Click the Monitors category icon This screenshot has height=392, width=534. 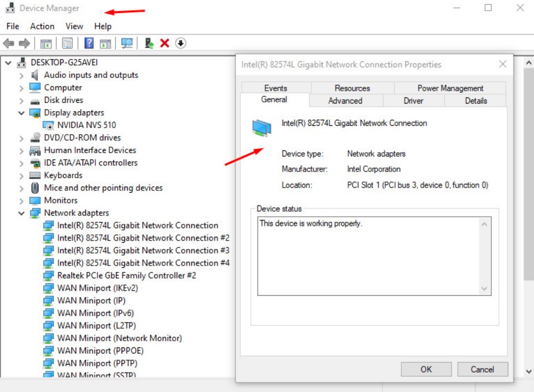coord(35,201)
